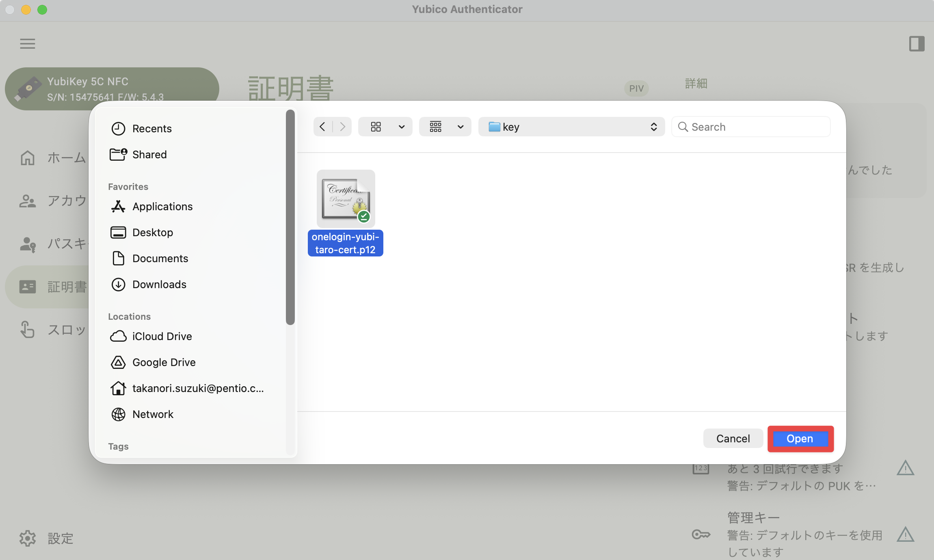
Task: Open the アカウント section in the app sidebar
Action: [x=53, y=200]
